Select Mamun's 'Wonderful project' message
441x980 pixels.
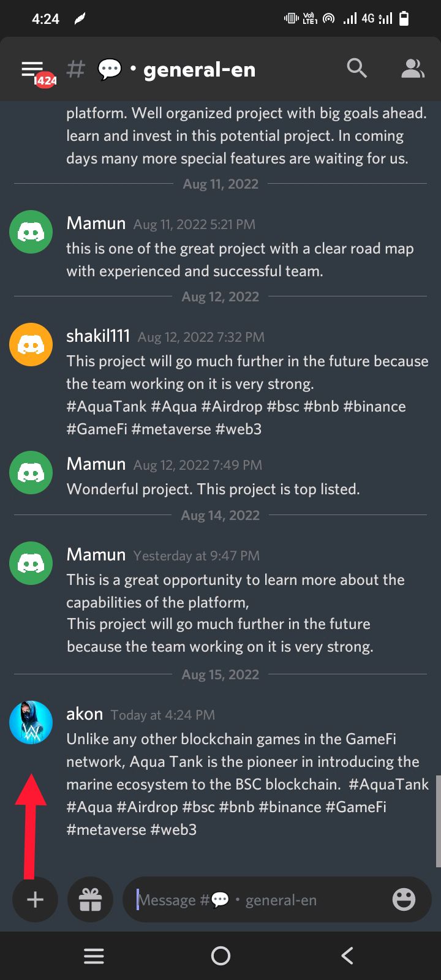(213, 489)
